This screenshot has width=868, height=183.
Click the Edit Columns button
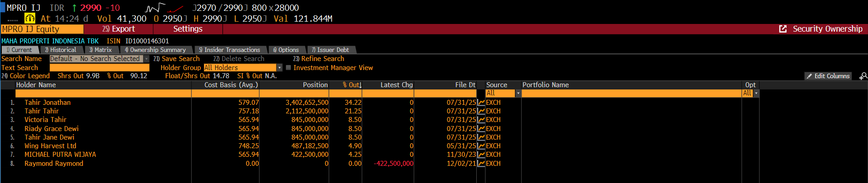click(x=828, y=76)
